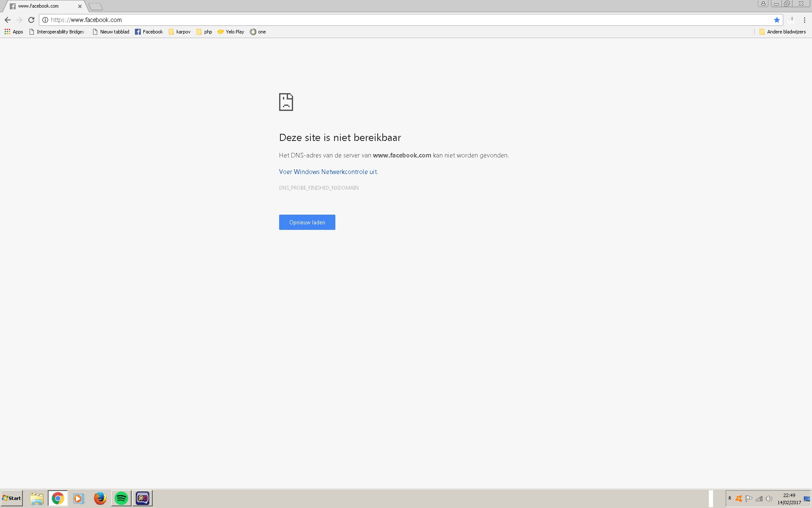Viewport: 812px width, 508px height.
Task: Open the Facebook bookmark
Action: tap(149, 32)
